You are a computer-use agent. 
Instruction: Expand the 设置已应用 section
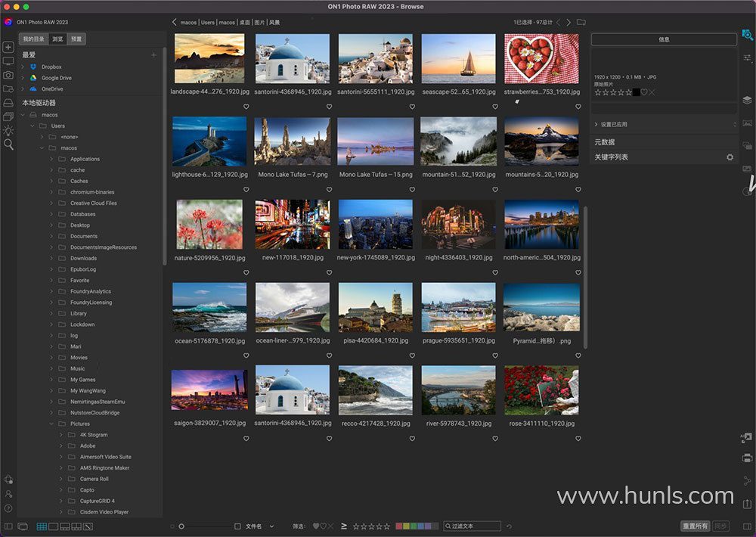click(596, 125)
